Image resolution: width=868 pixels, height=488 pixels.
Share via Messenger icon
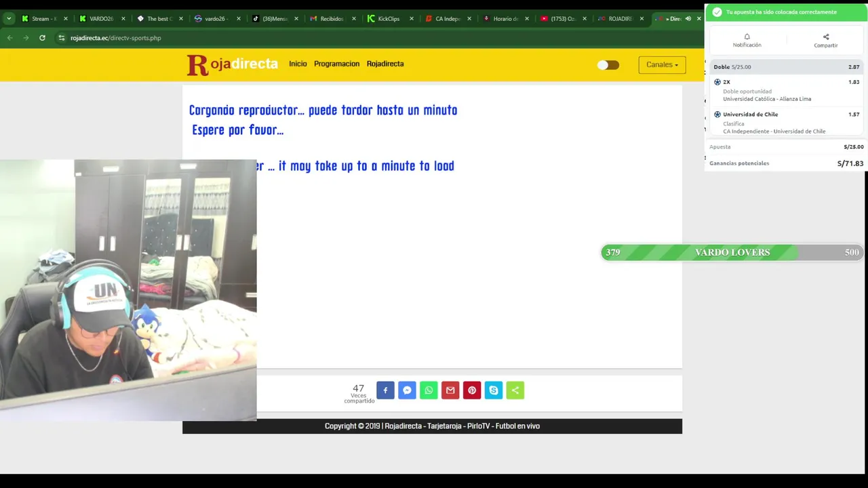pyautogui.click(x=407, y=390)
